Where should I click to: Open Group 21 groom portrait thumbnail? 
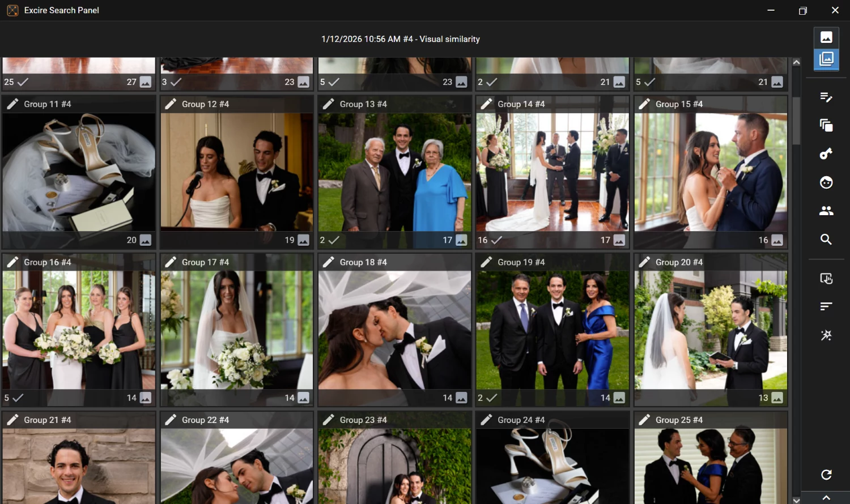click(79, 467)
